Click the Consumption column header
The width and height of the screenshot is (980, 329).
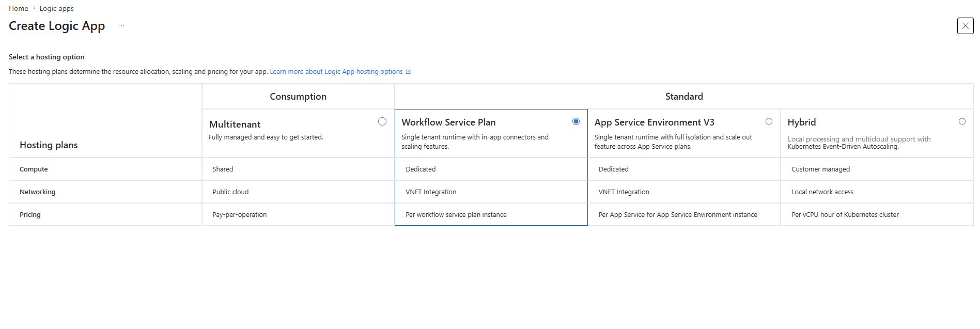298,97
